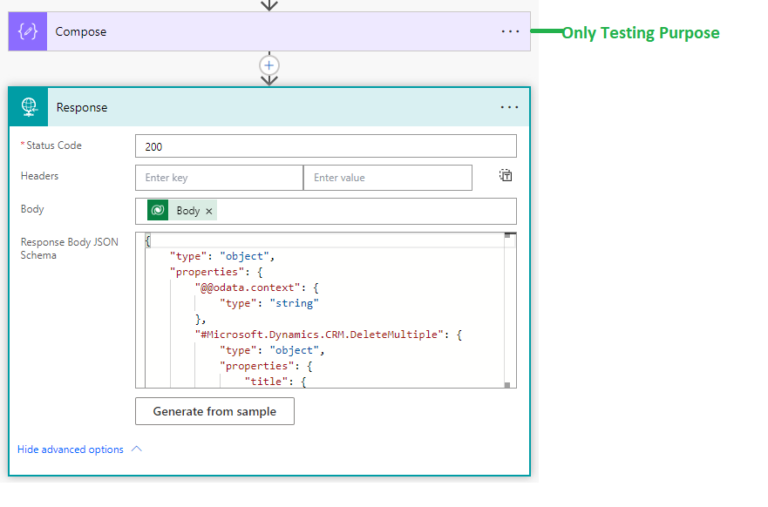The image size is (768, 507).
Task: Click the Headers Enter value field
Action: 388,178
